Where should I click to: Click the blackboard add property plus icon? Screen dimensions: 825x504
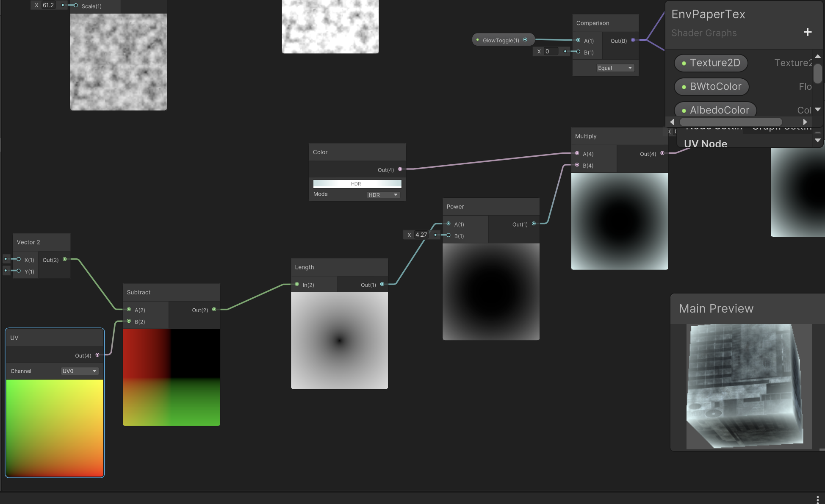[x=807, y=32]
